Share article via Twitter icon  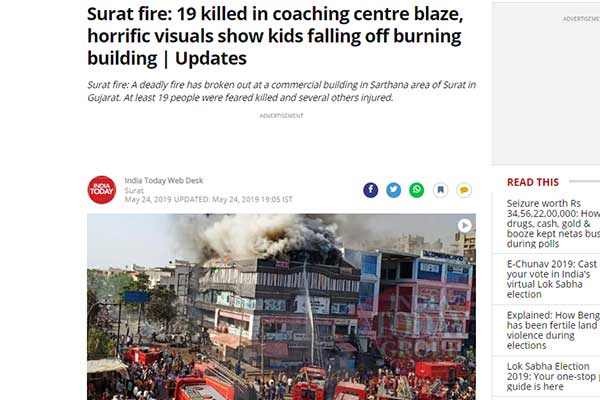393,190
